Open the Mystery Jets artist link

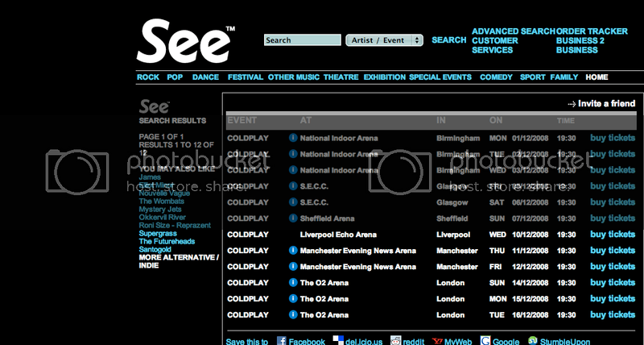[x=160, y=210]
